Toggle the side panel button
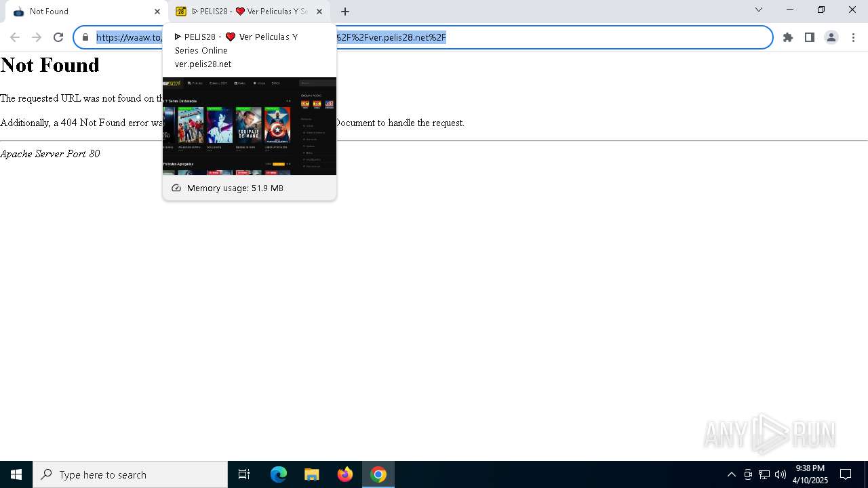 pyautogui.click(x=810, y=37)
